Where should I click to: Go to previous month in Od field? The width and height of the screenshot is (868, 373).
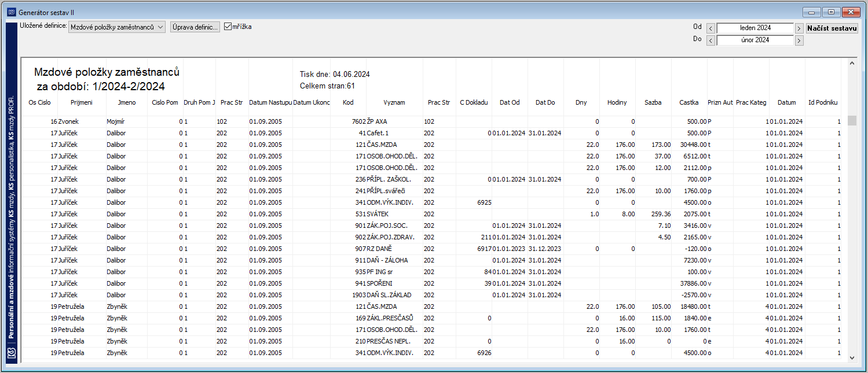(710, 28)
